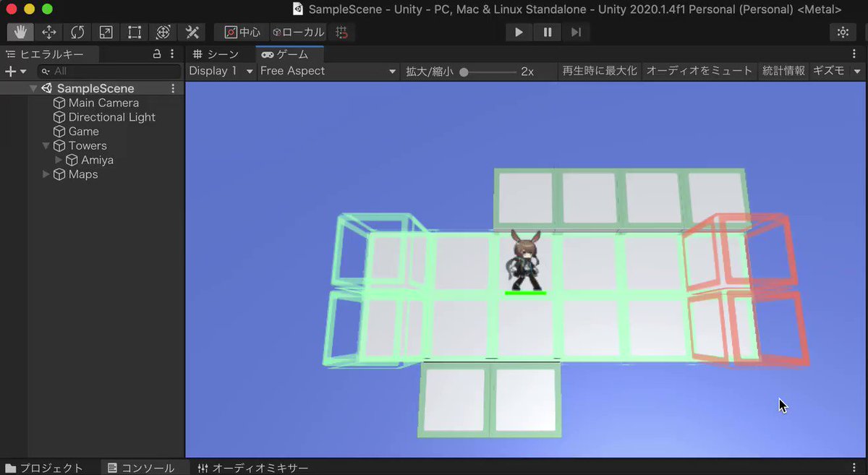Click the SampleScene Unity scene icon
868x475 pixels.
tap(47, 88)
